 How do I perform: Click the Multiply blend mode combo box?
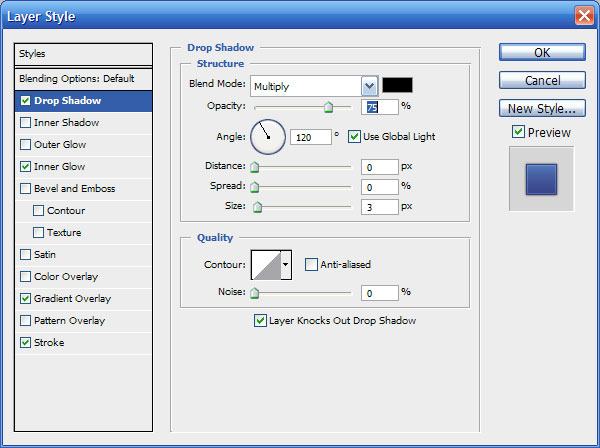click(314, 86)
